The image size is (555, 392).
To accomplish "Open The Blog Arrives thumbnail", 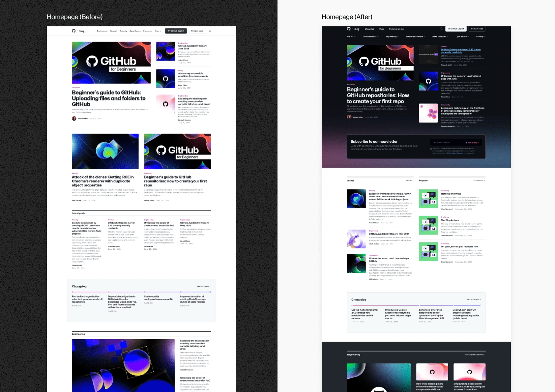I will click(x=428, y=225).
